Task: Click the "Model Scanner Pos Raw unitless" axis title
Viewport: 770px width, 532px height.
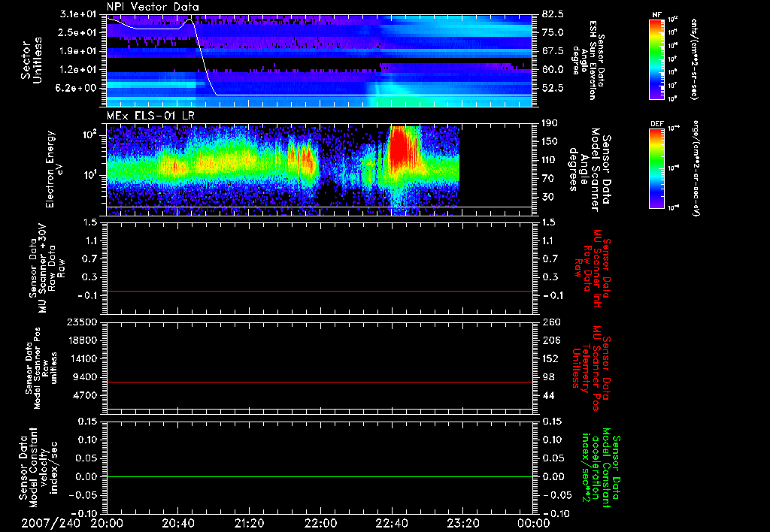Action: click(x=42, y=368)
